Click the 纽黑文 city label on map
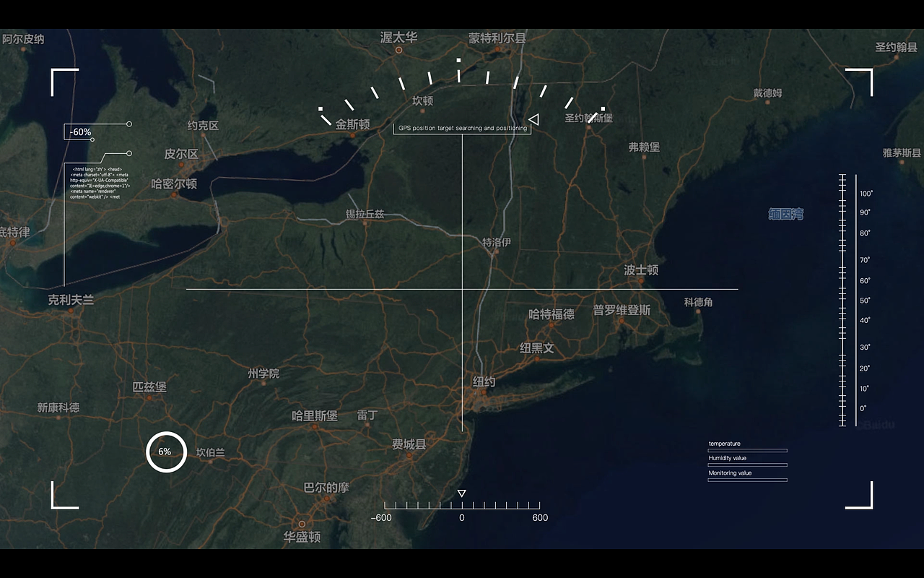The width and height of the screenshot is (924, 578). pyautogui.click(x=537, y=348)
